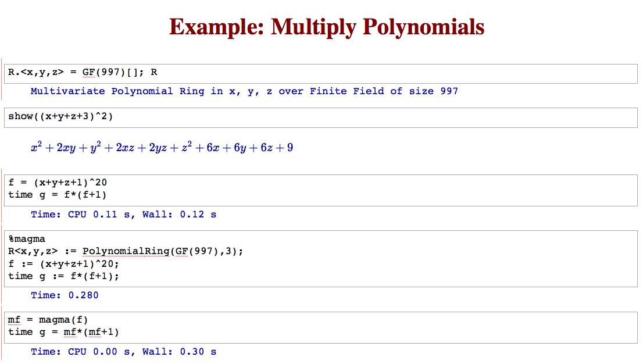Select the show((x+y+z+3)^2) input cell
The width and height of the screenshot is (643, 364).
point(321,118)
